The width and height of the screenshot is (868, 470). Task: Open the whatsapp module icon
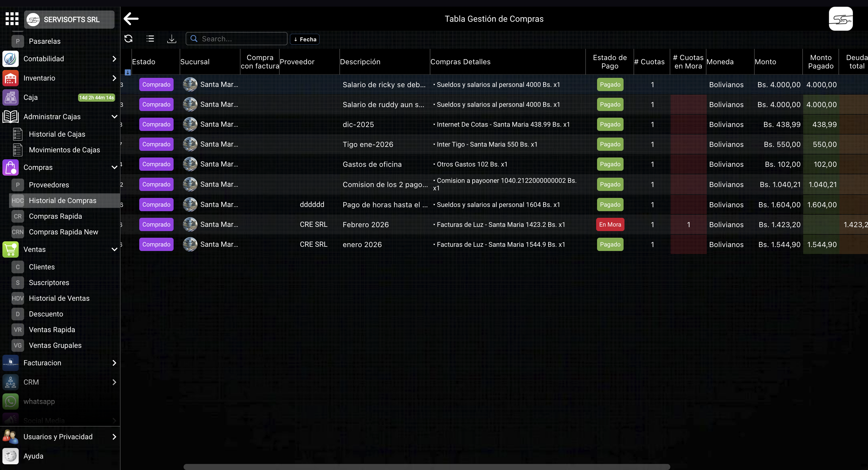coord(11,401)
